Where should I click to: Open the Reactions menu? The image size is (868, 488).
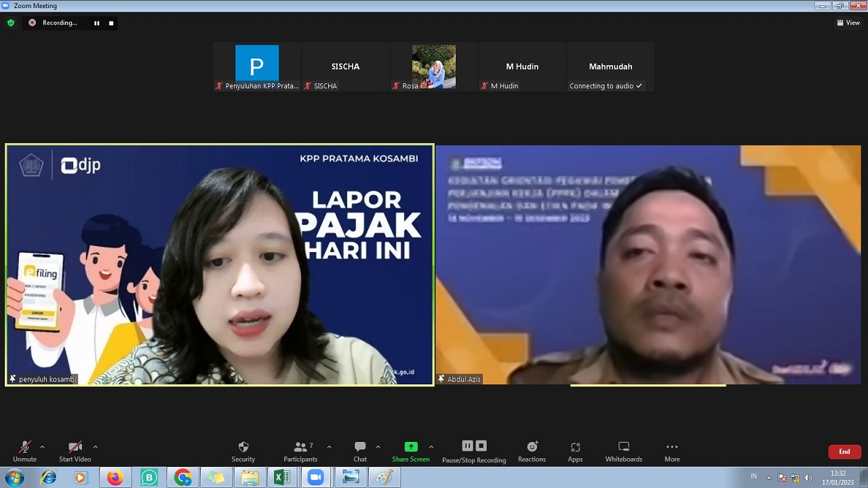(x=532, y=451)
